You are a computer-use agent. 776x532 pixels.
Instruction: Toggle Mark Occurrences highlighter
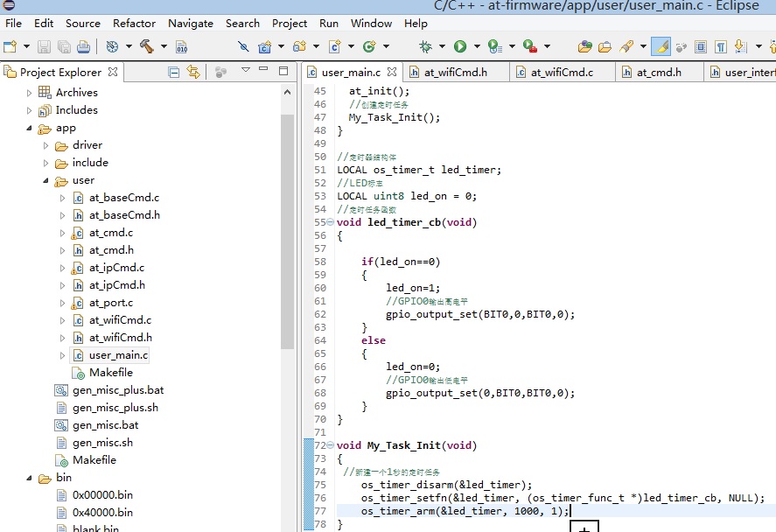[x=661, y=46]
